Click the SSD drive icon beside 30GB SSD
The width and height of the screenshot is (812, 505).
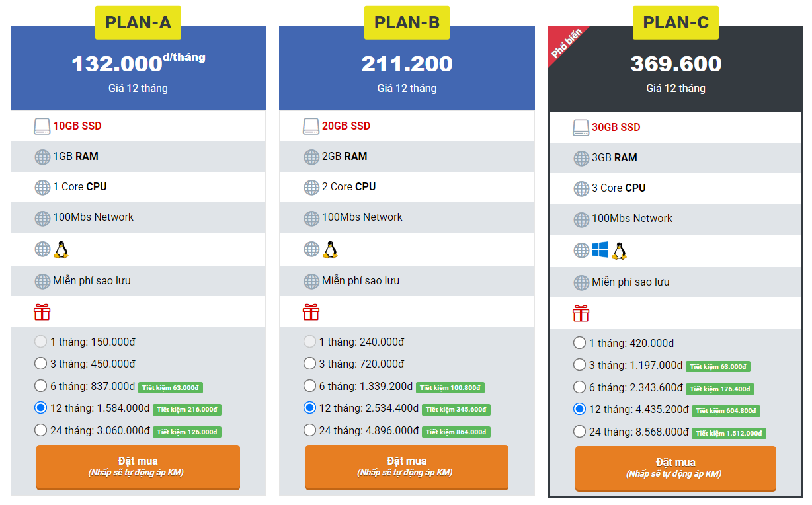pyautogui.click(x=581, y=128)
